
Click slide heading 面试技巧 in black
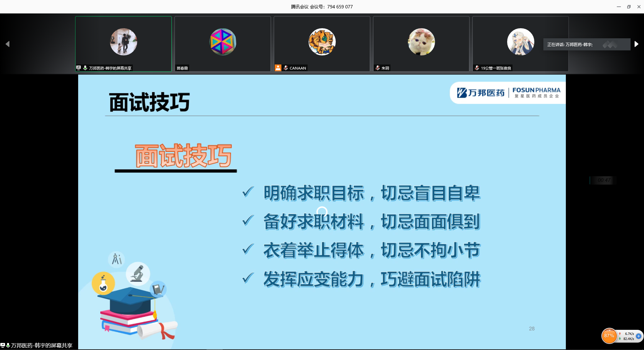tap(150, 102)
